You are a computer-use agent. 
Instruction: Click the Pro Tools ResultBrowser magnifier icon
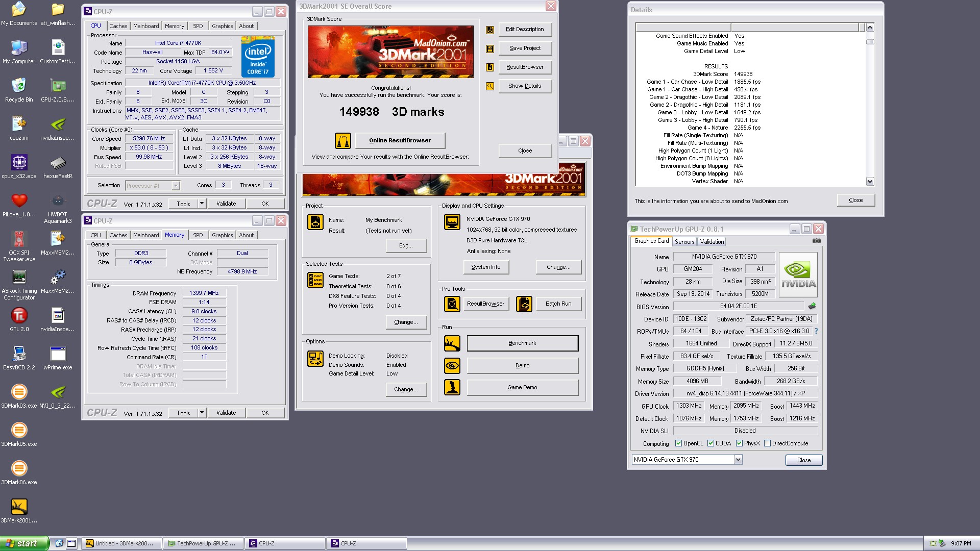[x=452, y=304]
